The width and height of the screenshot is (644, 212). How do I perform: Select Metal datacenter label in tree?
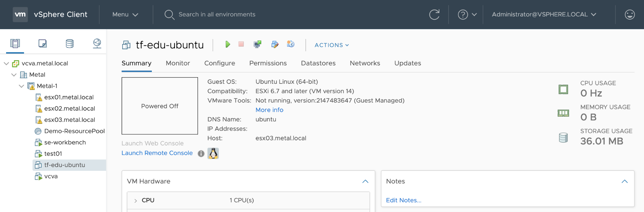click(37, 75)
